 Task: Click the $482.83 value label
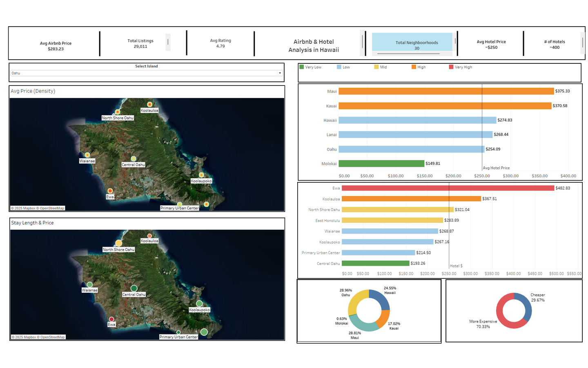[563, 188]
